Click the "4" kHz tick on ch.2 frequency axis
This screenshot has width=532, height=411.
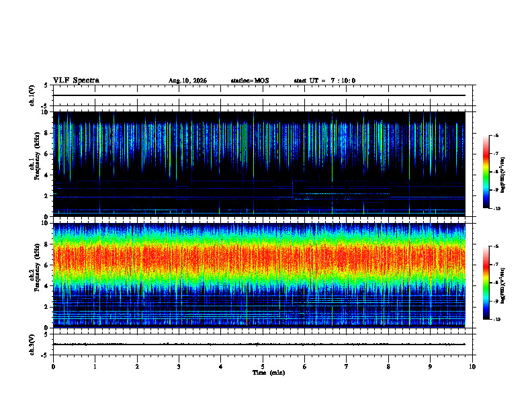46,287
